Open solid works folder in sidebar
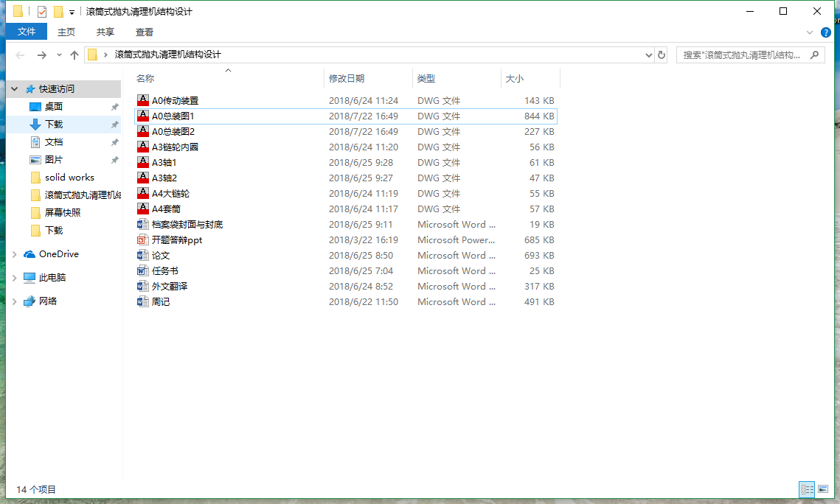 [69, 177]
